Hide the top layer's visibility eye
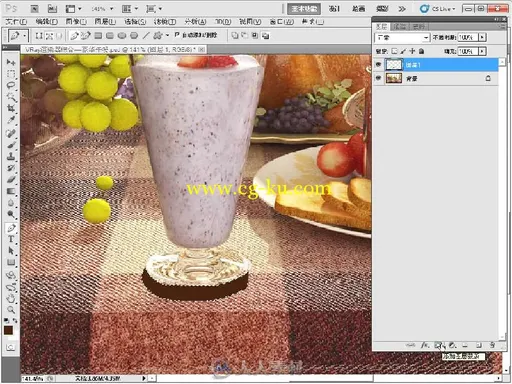The image size is (512, 384). 378,65
